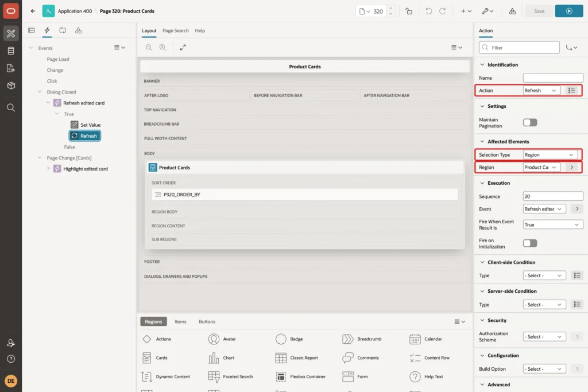The width and height of the screenshot is (588, 392).
Task: Open the Help tab
Action: pos(200,31)
